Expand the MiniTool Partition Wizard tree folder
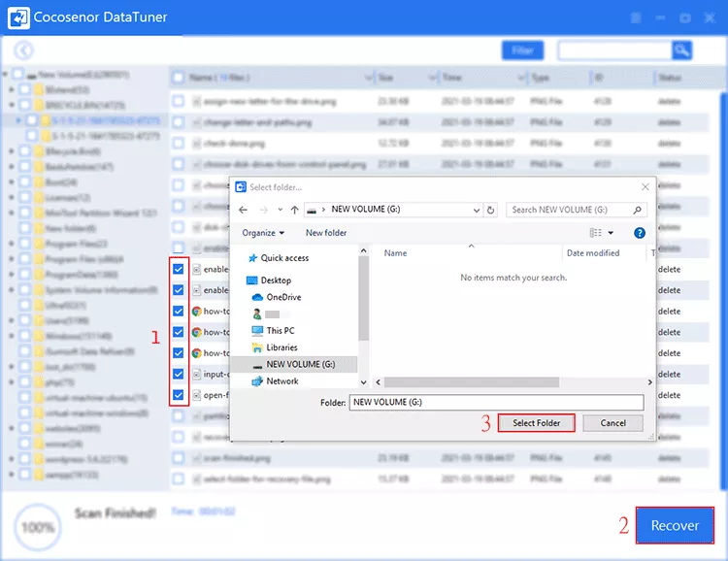This screenshot has height=561, width=728. [12, 213]
